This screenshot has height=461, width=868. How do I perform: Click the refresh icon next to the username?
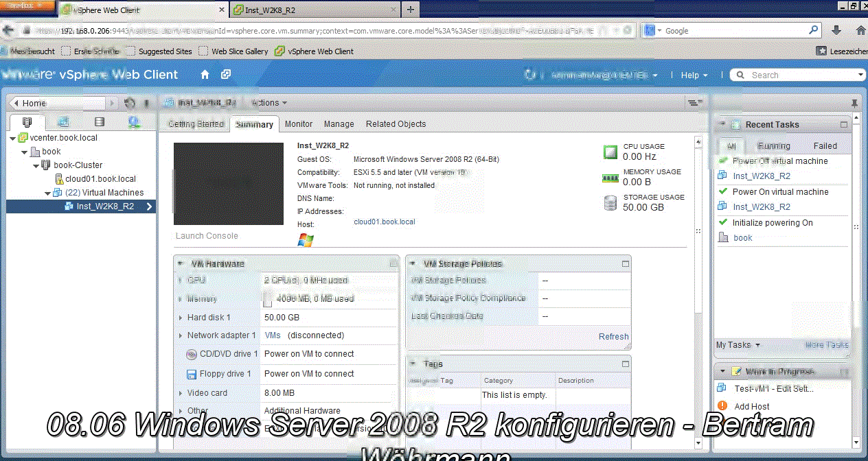tap(529, 75)
